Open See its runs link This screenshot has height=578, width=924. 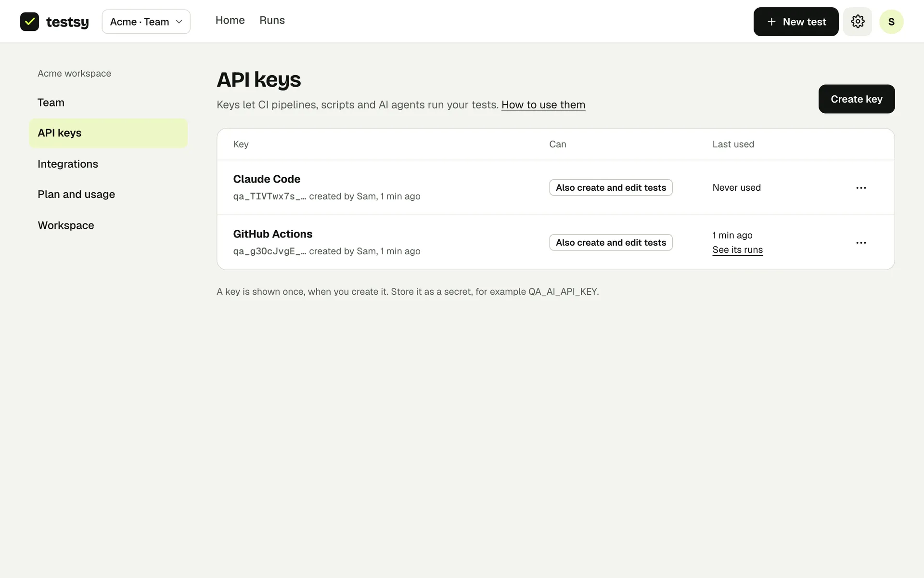[x=737, y=250]
